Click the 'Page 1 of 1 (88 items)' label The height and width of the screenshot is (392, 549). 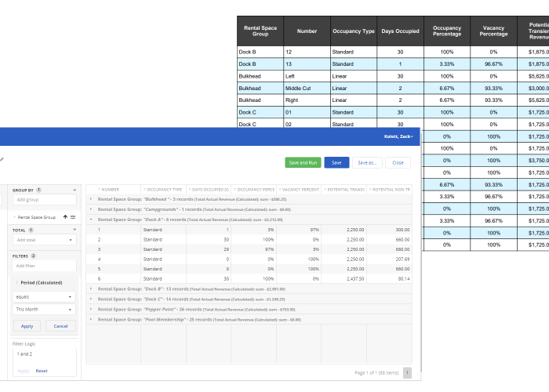[376, 373]
